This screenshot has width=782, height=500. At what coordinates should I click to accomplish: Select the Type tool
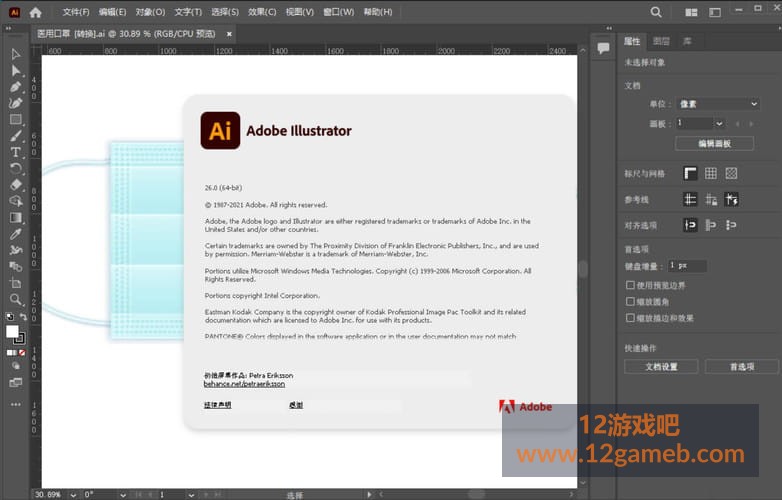[x=15, y=152]
